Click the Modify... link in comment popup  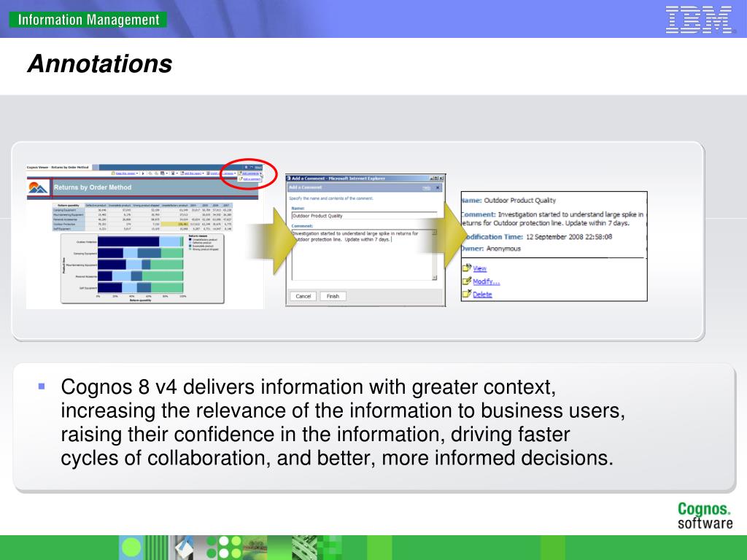(x=487, y=281)
